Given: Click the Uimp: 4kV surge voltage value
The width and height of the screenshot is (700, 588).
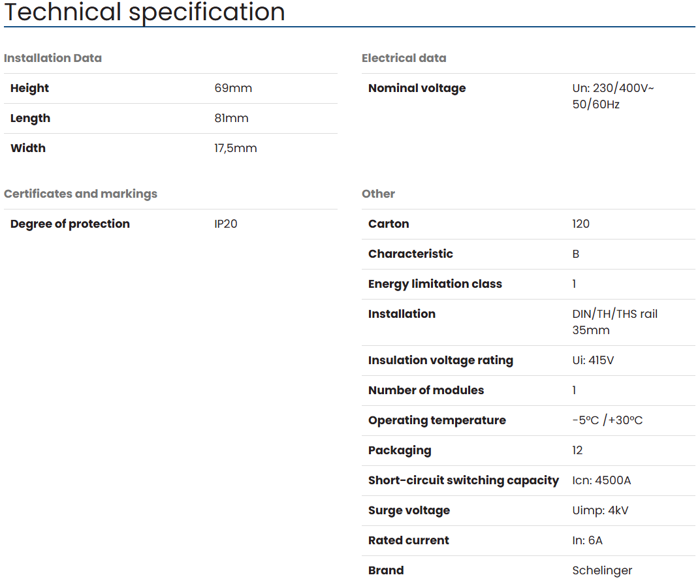Looking at the screenshot, I should point(600,510).
